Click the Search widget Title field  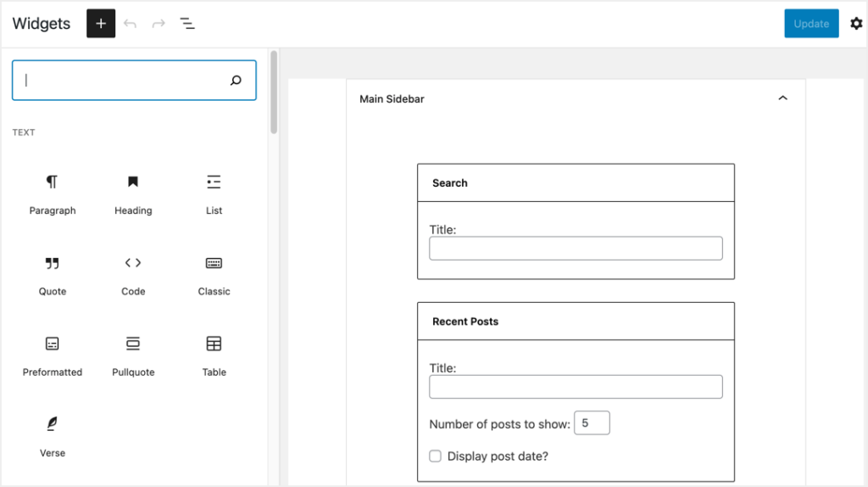click(576, 249)
